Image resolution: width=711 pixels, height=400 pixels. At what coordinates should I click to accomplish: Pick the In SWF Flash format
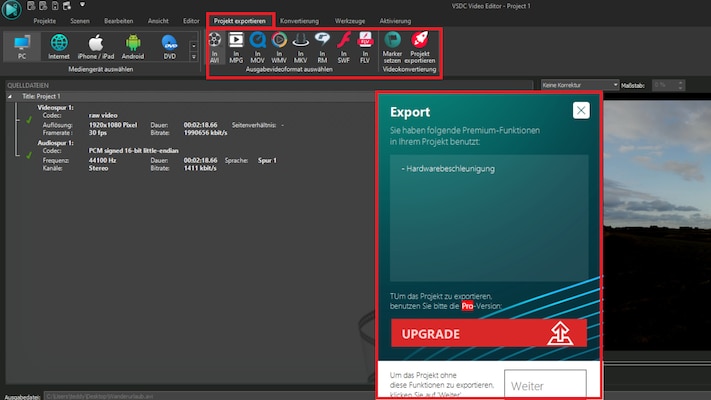(x=344, y=47)
